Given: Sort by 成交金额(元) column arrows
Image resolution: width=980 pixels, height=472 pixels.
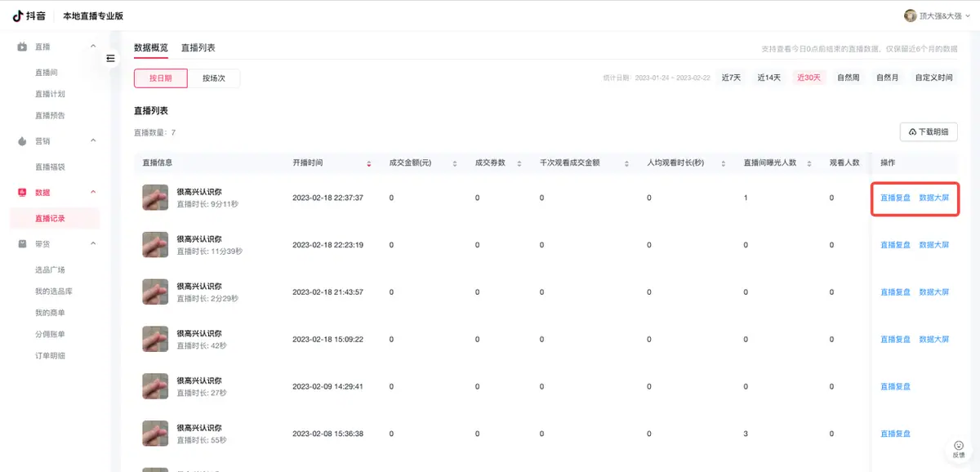Looking at the screenshot, I should coord(455,163).
